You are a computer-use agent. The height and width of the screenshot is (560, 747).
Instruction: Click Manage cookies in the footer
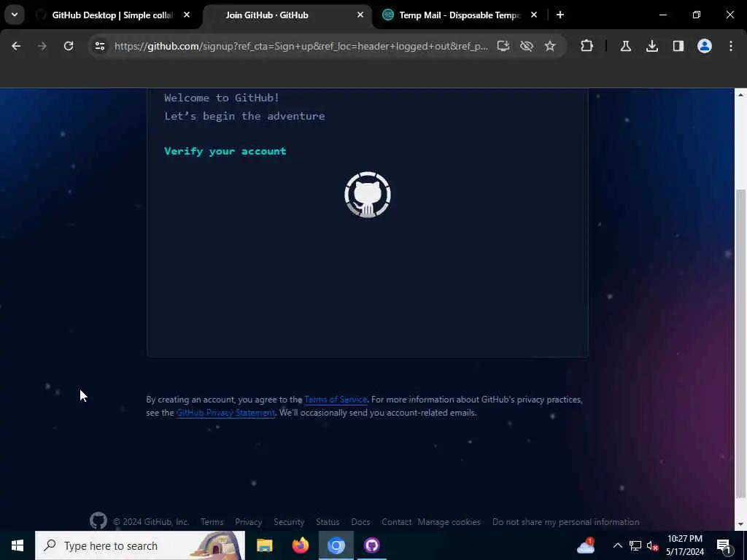[449, 522]
